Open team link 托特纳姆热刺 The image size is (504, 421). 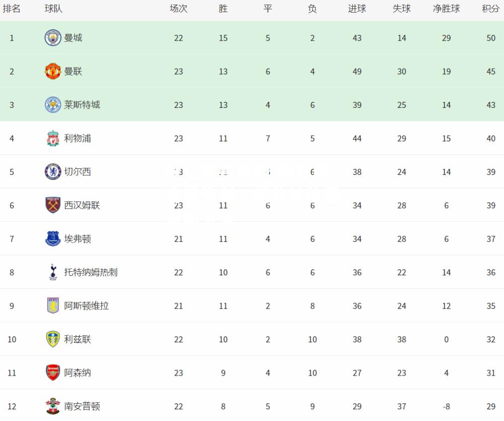click(x=91, y=272)
